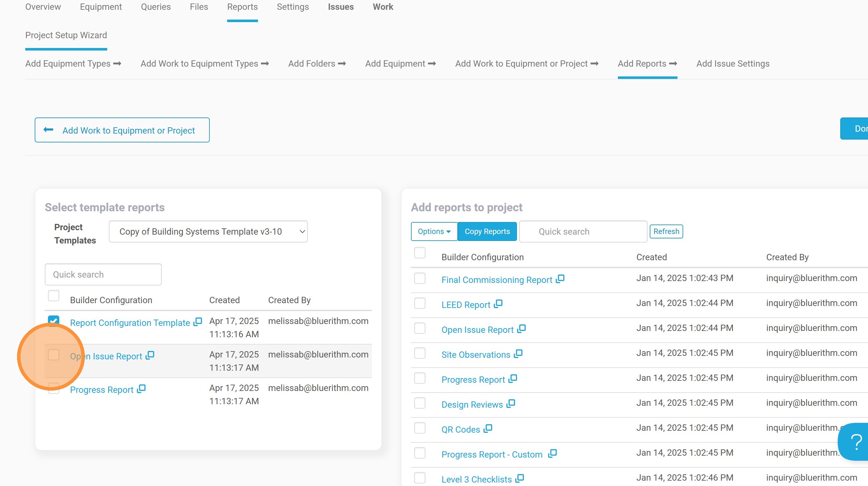Screen dimensions: 868x486
Task: Click the copy icon beside Report Configuration Template
Action: point(197,321)
